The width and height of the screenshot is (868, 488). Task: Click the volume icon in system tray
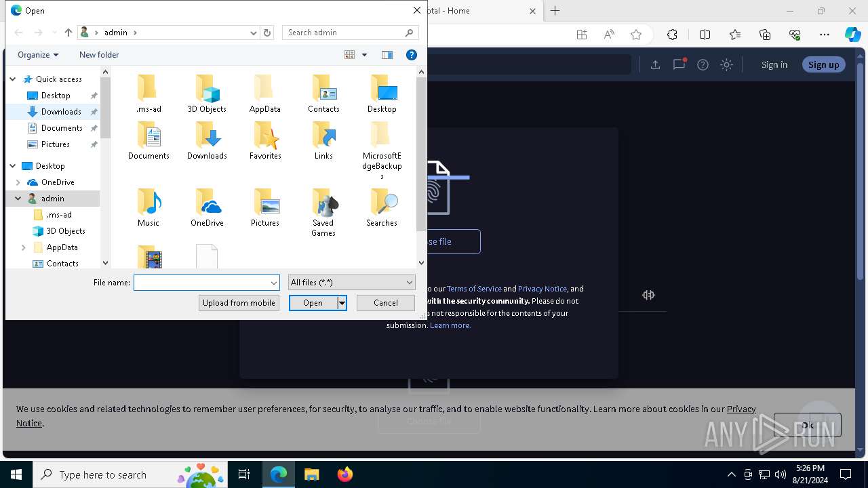point(780,474)
